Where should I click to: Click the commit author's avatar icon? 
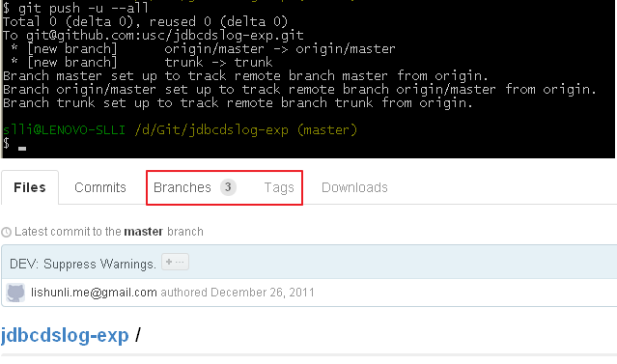tap(15, 293)
